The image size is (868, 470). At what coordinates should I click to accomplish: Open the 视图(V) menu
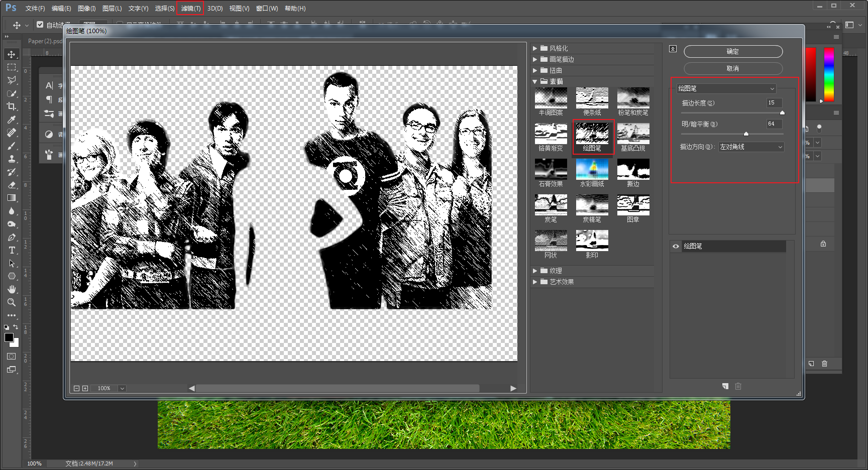239,9
